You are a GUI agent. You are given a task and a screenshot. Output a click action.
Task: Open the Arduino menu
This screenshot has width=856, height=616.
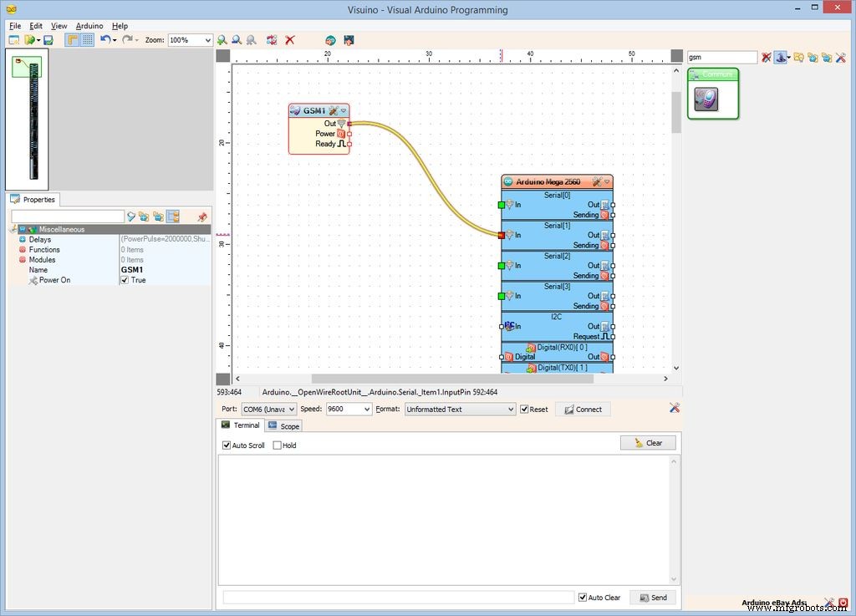click(x=89, y=26)
